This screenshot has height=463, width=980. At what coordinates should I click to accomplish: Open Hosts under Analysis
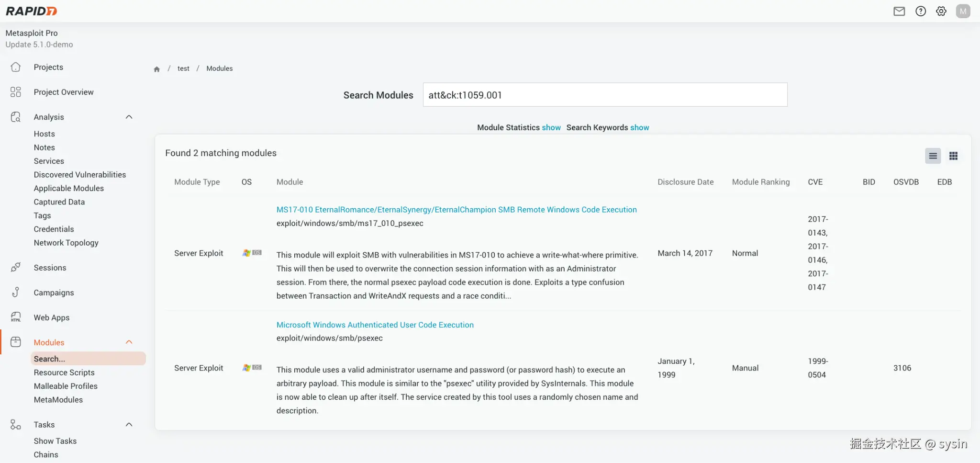45,134
